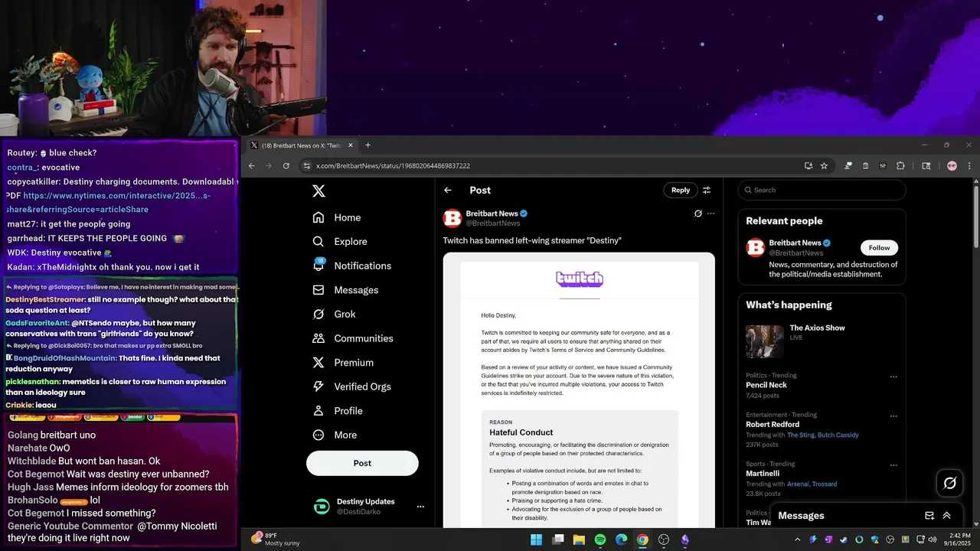The height and width of the screenshot is (551, 980).
Task: Open Messages in the sidebar
Action: (345, 290)
